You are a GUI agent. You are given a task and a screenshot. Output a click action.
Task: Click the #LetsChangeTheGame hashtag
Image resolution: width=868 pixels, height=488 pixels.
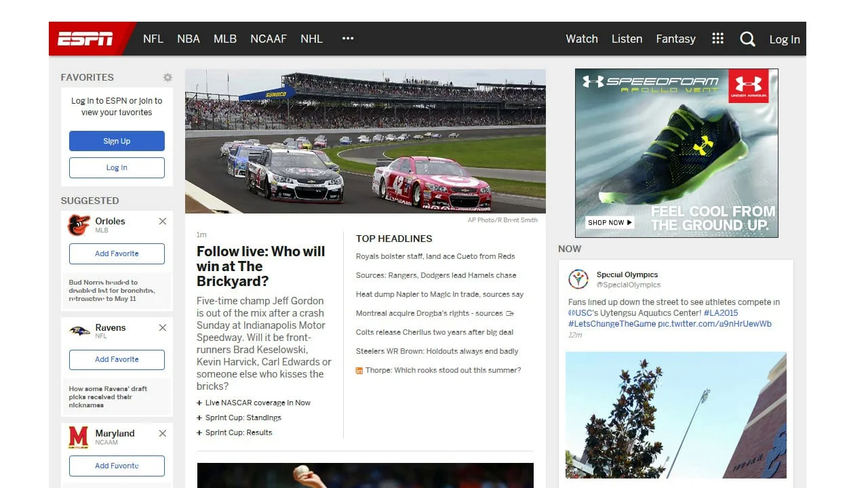coord(612,324)
